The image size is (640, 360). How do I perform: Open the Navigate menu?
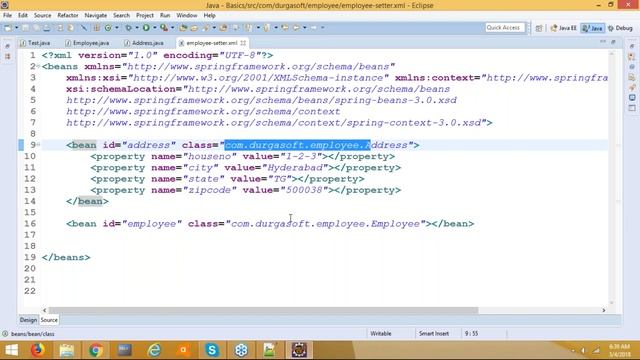tap(96, 16)
